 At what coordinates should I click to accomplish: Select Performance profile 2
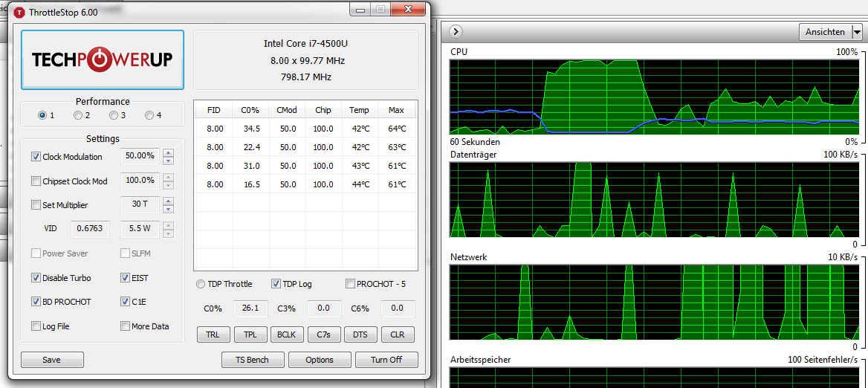click(x=78, y=116)
